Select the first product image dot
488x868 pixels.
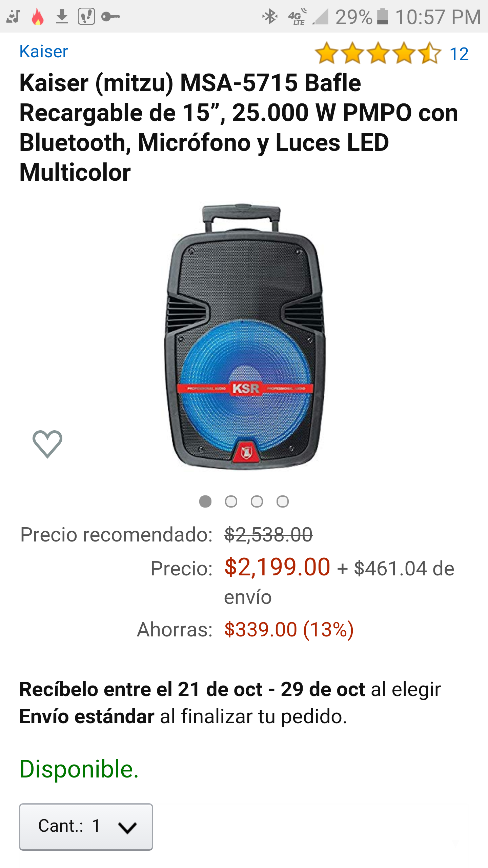(x=205, y=501)
